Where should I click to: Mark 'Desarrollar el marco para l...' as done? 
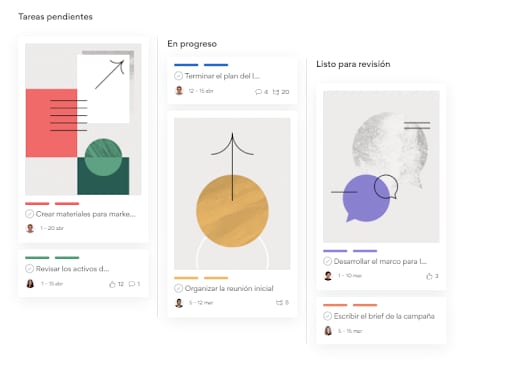327,261
